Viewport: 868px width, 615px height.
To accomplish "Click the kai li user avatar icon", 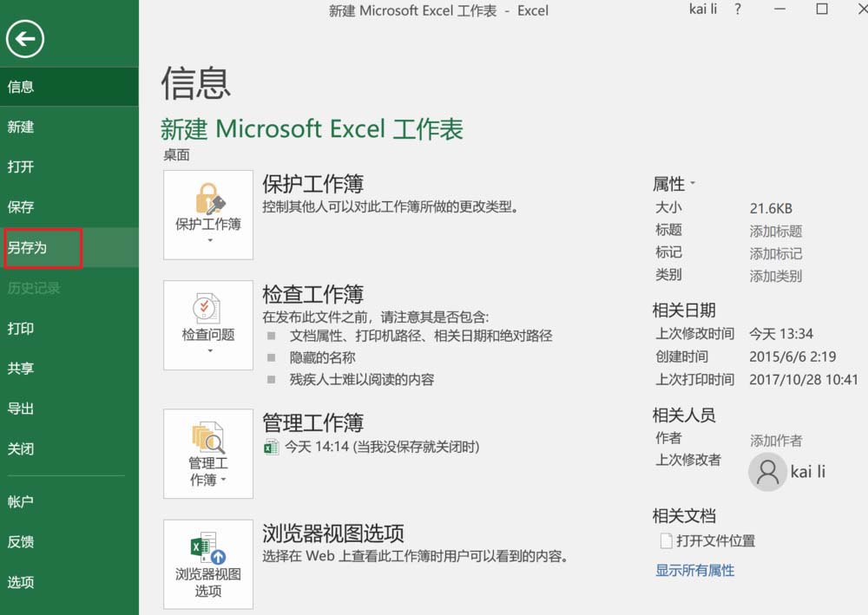I will [767, 472].
